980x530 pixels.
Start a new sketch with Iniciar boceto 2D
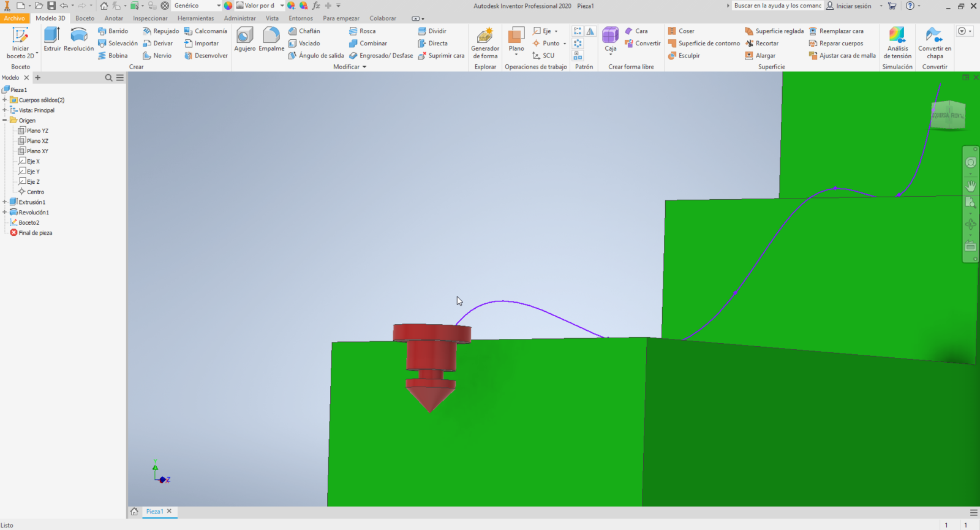(20, 42)
